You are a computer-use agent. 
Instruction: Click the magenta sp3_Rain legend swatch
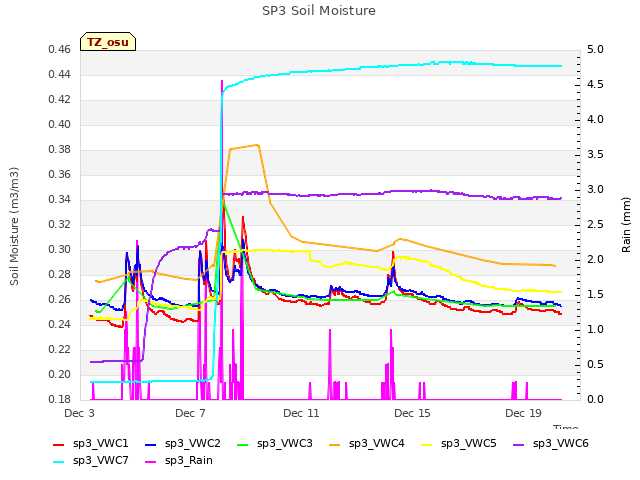pos(151,462)
